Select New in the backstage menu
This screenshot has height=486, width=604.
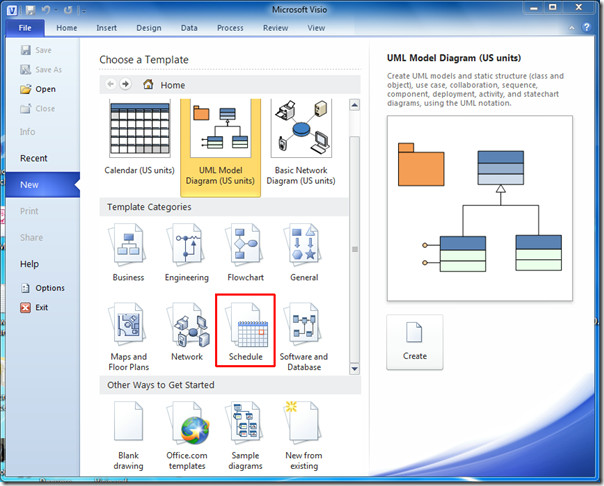(42, 184)
